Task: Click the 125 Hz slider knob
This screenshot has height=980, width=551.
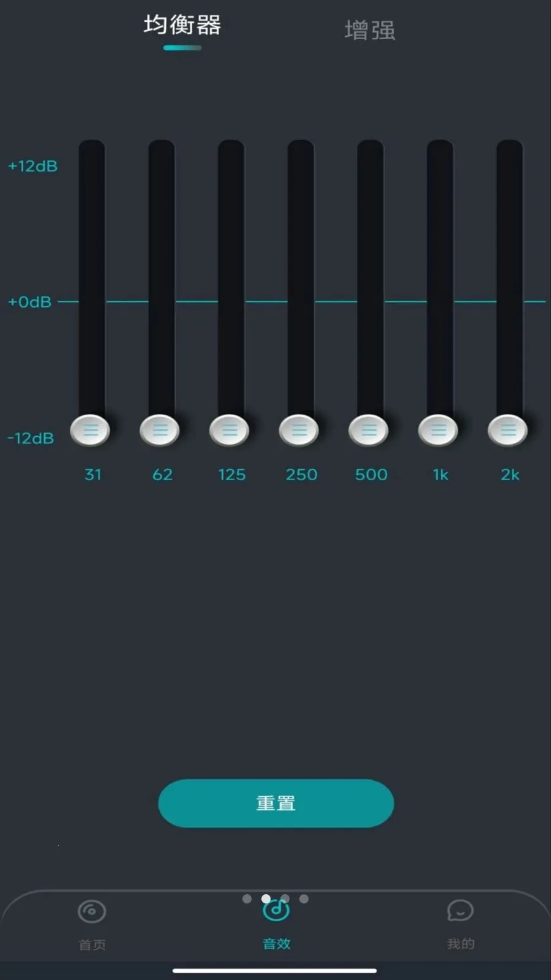Action: tap(230, 430)
